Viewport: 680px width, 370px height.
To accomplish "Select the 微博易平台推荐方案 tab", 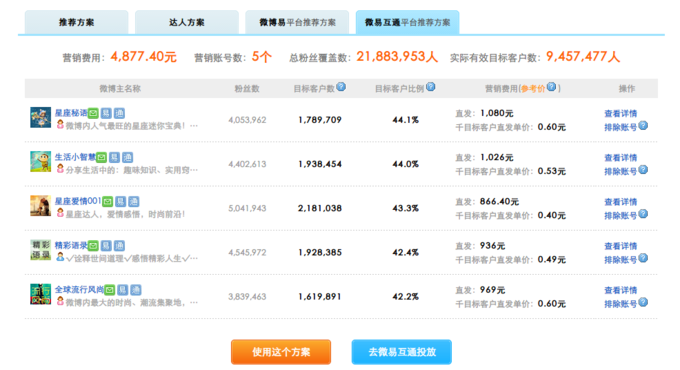I will point(297,22).
